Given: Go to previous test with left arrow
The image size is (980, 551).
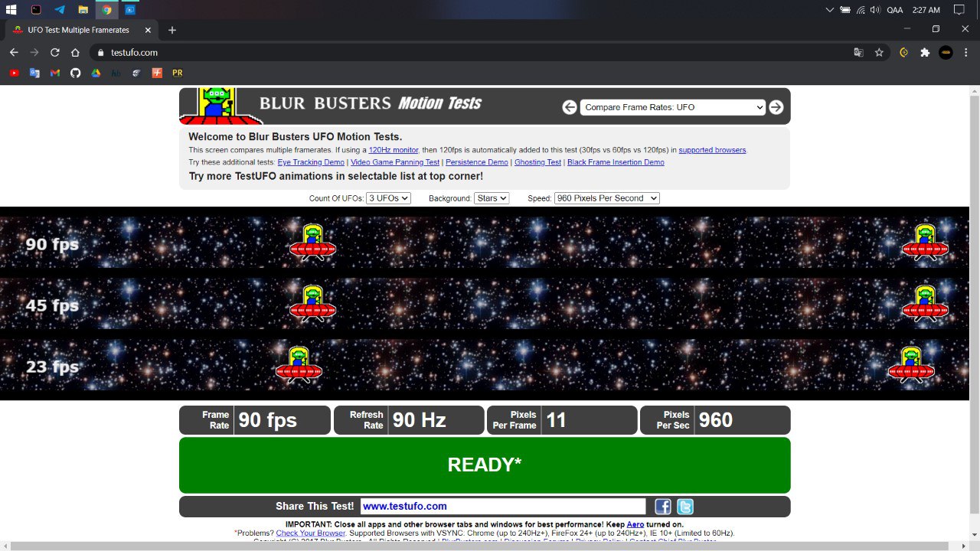Looking at the screenshot, I should (569, 107).
